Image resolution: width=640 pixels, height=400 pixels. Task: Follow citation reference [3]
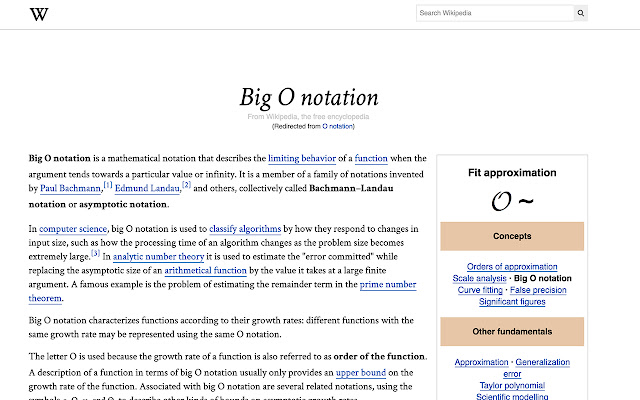click(x=96, y=253)
